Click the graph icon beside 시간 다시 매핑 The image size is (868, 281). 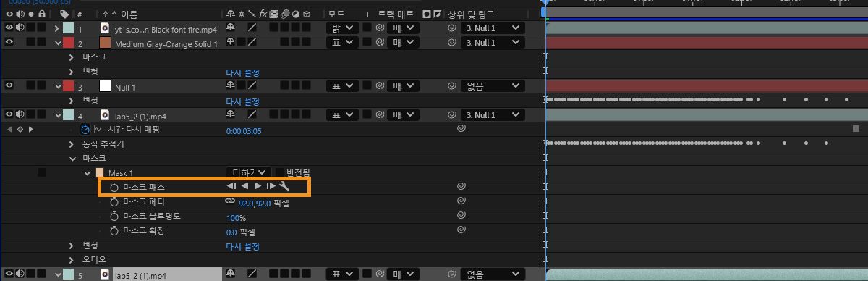[98, 129]
